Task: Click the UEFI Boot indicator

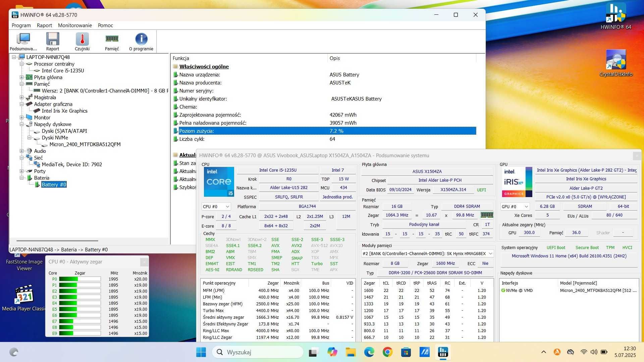Action: 556,247
